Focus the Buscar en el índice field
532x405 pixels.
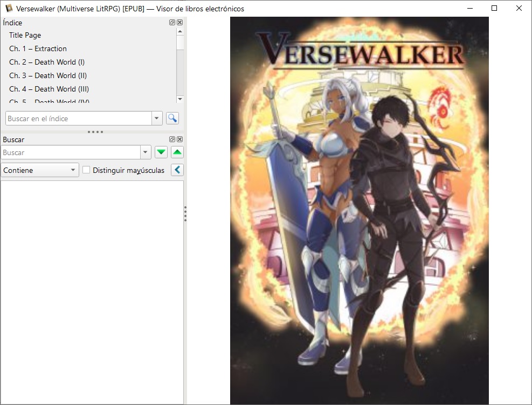[x=79, y=118]
